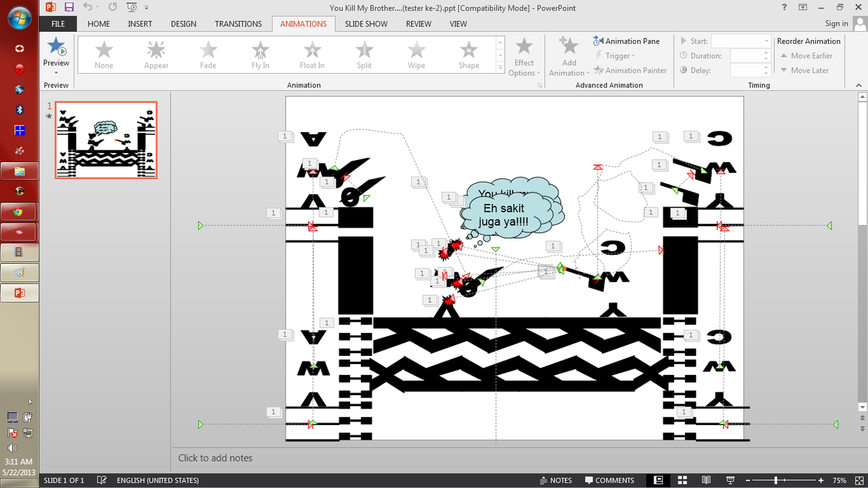The width and height of the screenshot is (868, 488).
Task: Switch to the SLIDE SHOW tab
Action: tap(366, 24)
